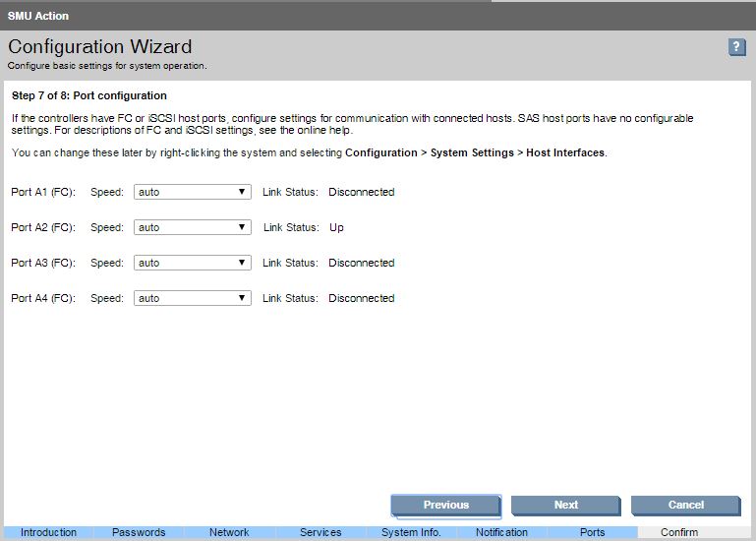The height and width of the screenshot is (541, 756).
Task: Open the Port A4 speed combo box
Action: 193,298
